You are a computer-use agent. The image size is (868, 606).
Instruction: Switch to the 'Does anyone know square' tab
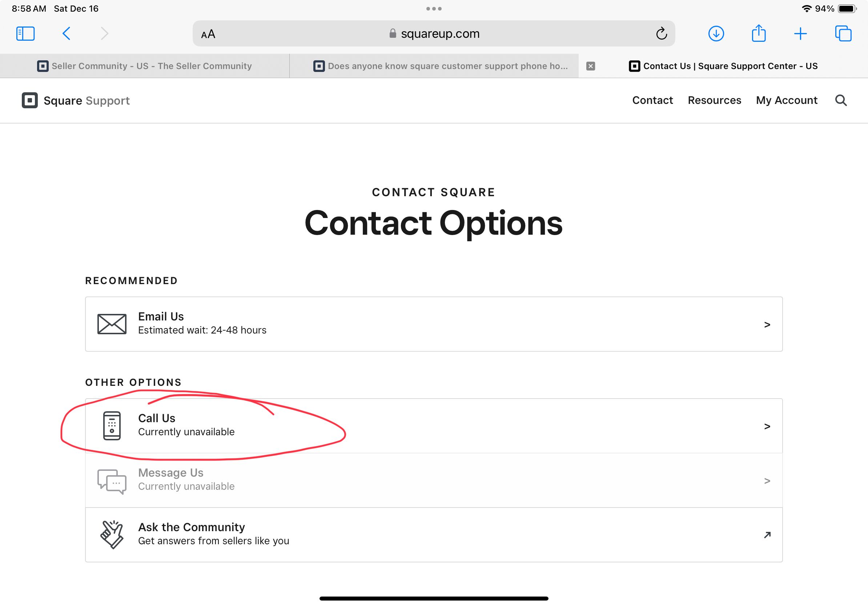pyautogui.click(x=441, y=66)
